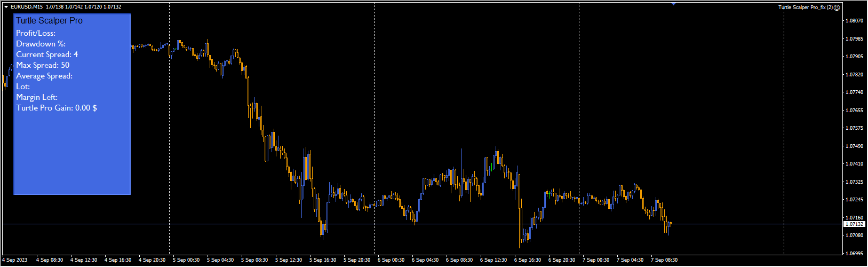Click the 1.07490 level on price scale
Image resolution: width=868 pixels, height=267 pixels.
point(854,146)
